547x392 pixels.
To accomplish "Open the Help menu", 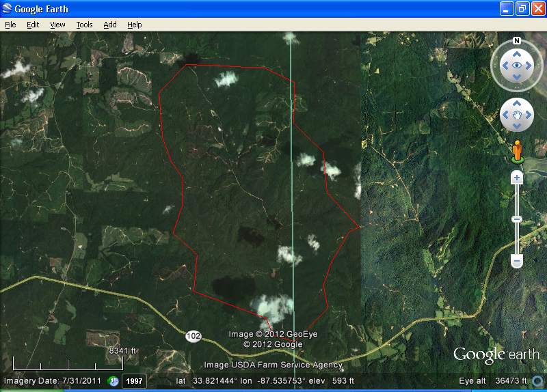I will pos(135,25).
